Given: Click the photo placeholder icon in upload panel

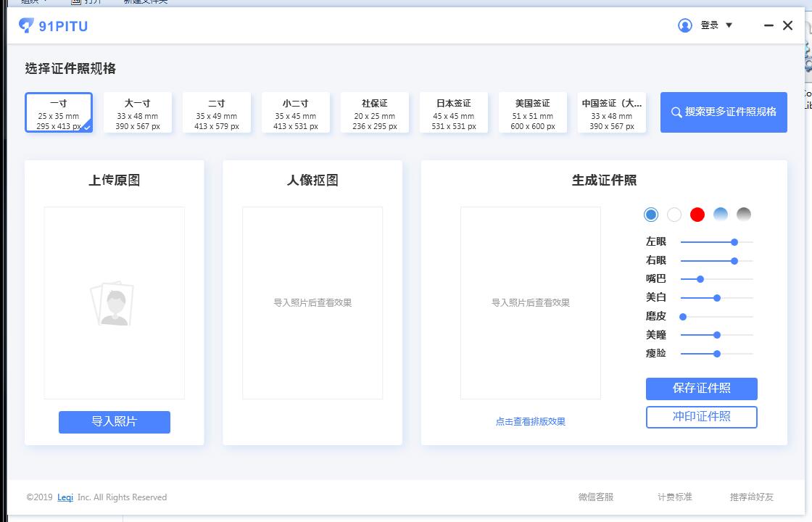Looking at the screenshot, I should pos(113,302).
